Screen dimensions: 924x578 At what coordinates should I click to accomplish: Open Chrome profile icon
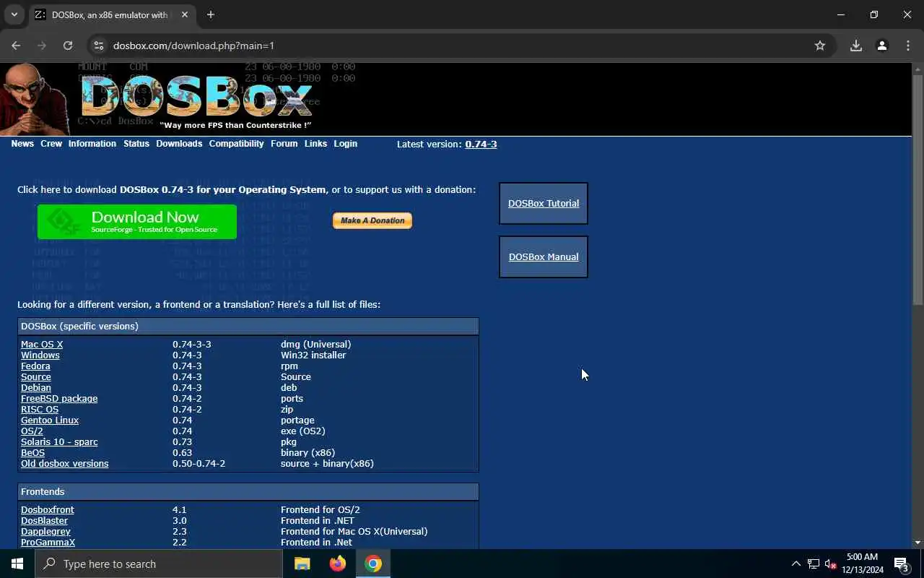[x=882, y=46]
